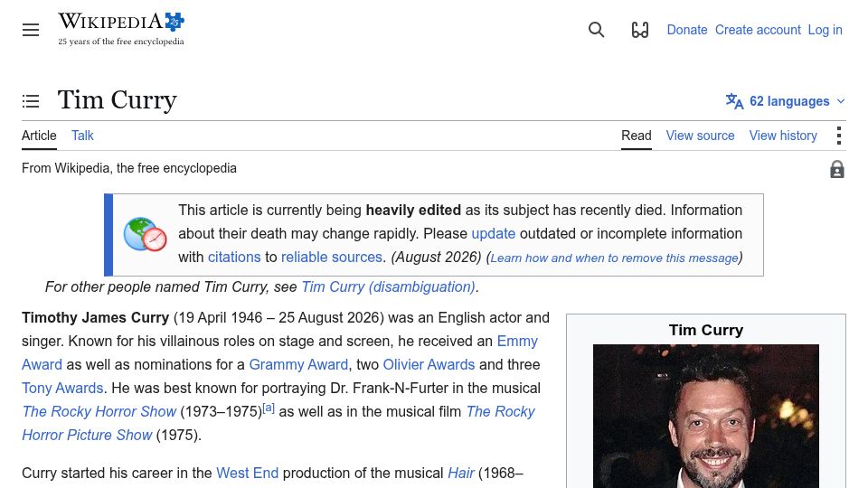Screen dimensions: 868x488
Task: Open the appearance glasses icon
Action: point(640,30)
